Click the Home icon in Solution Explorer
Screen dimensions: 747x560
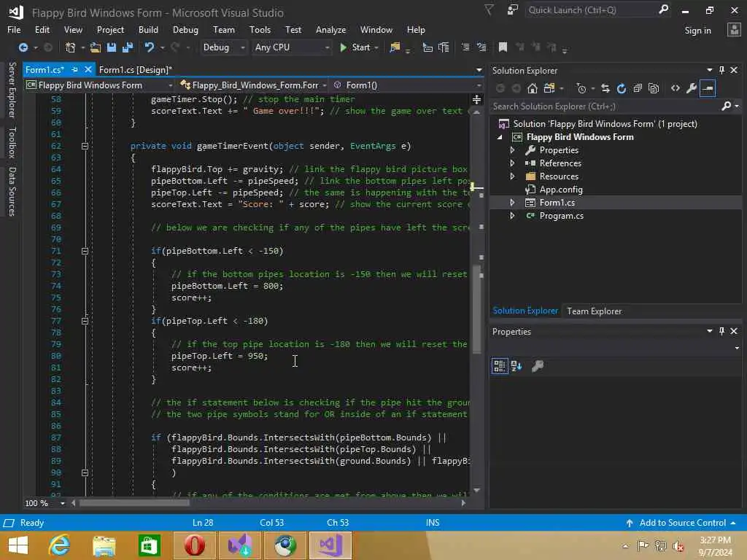click(x=532, y=88)
